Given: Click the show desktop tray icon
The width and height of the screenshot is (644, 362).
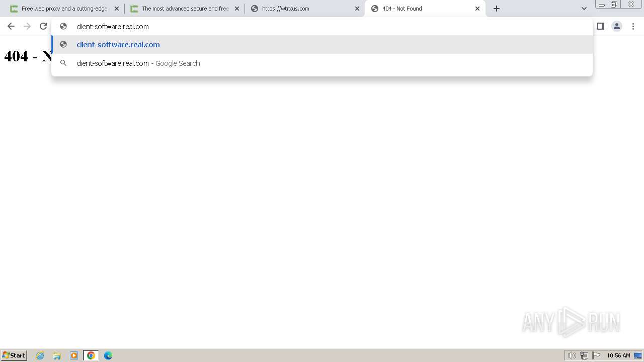Looking at the screenshot, I should click(x=638, y=355).
